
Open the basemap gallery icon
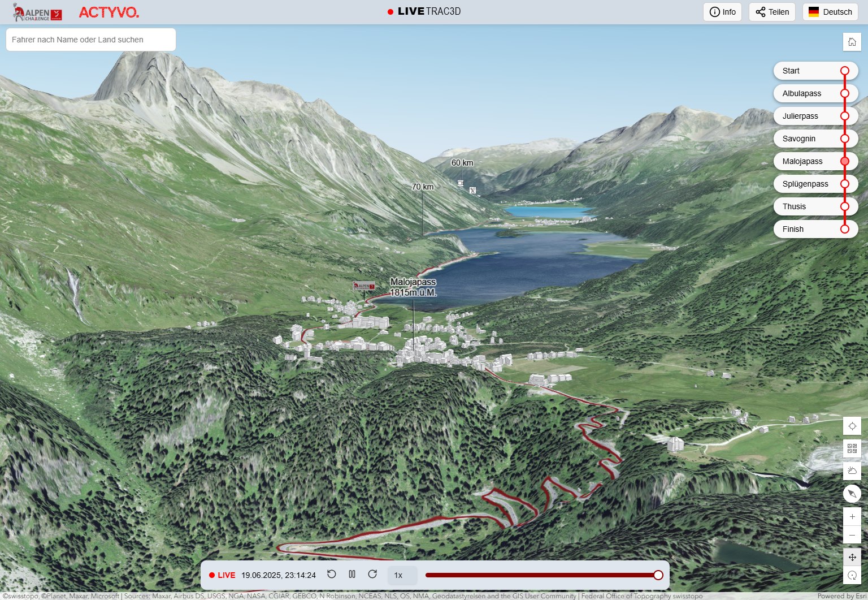tap(852, 448)
